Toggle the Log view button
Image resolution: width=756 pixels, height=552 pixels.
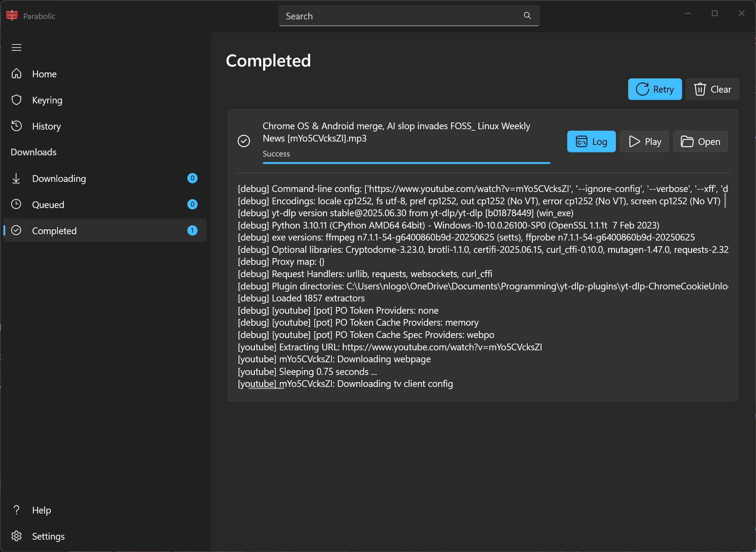[x=591, y=142]
